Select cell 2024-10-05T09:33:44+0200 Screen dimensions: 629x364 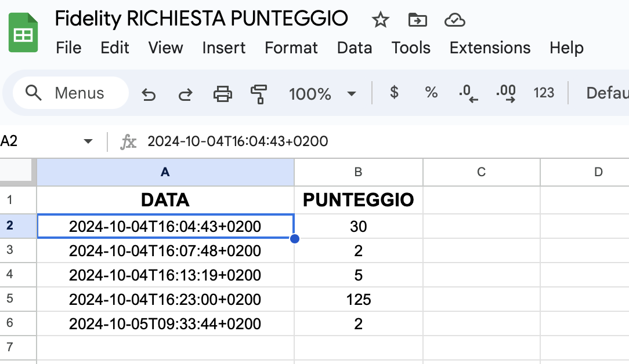[x=165, y=323]
